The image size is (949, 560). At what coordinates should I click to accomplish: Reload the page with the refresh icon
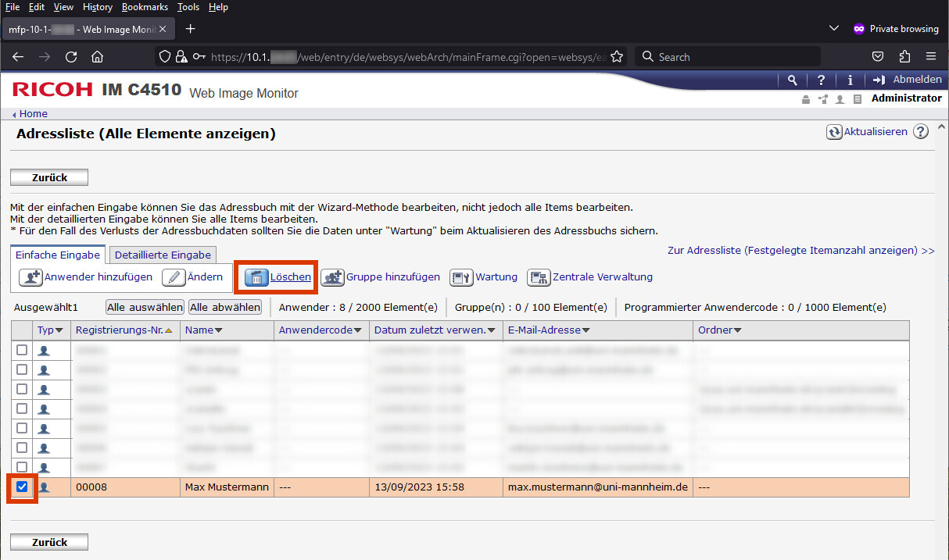click(71, 57)
